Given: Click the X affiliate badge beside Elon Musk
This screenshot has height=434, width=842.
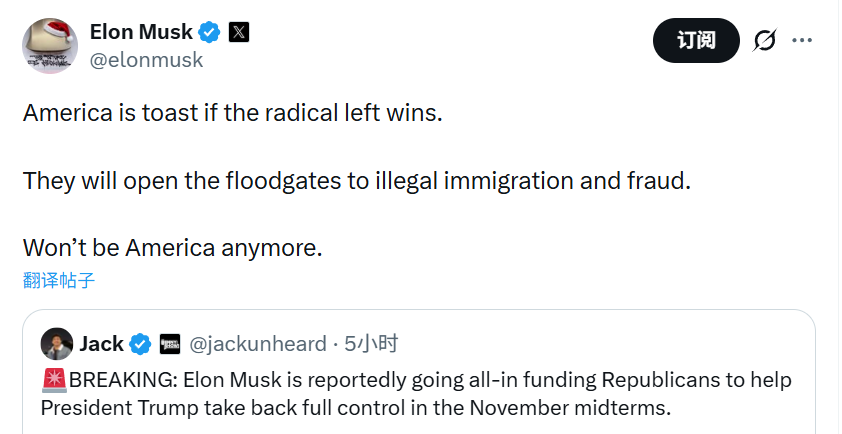Looking at the screenshot, I should point(239,32).
